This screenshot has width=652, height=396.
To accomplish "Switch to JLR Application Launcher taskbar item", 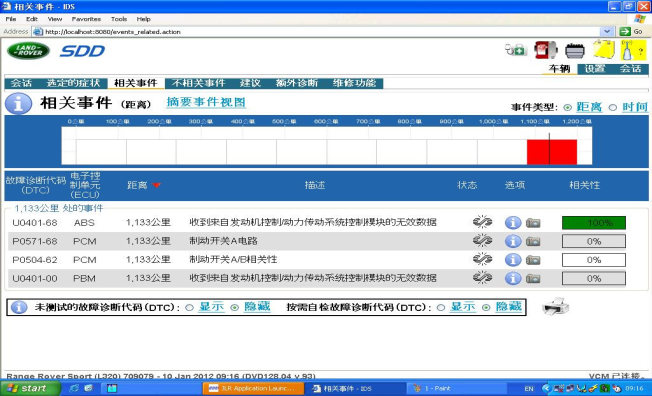I will [x=253, y=389].
